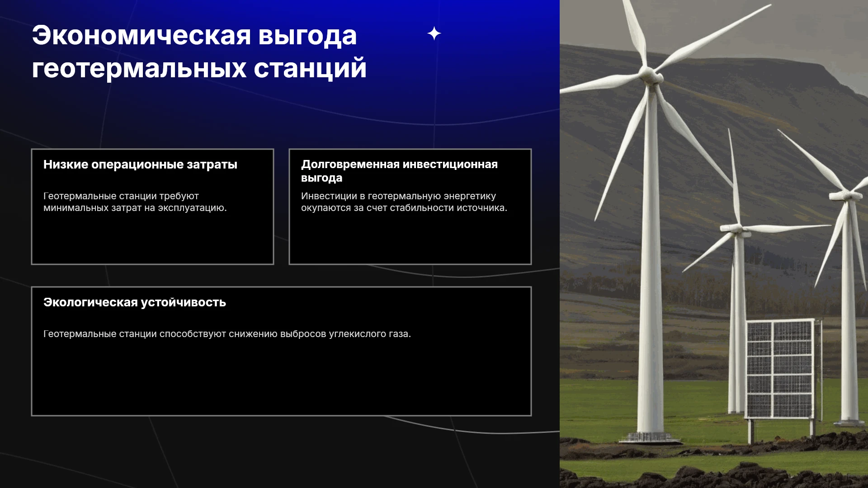Click the wind turbine photo on the right
The height and width of the screenshot is (488, 868).
click(x=714, y=244)
